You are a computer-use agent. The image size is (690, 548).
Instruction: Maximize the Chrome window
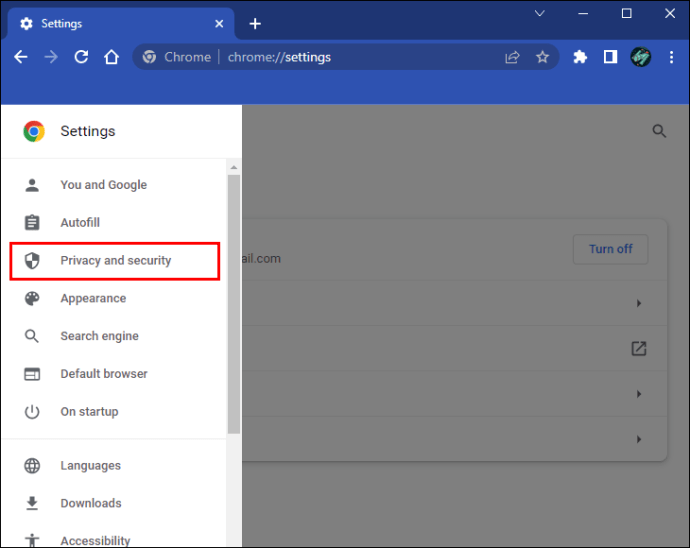tap(626, 14)
